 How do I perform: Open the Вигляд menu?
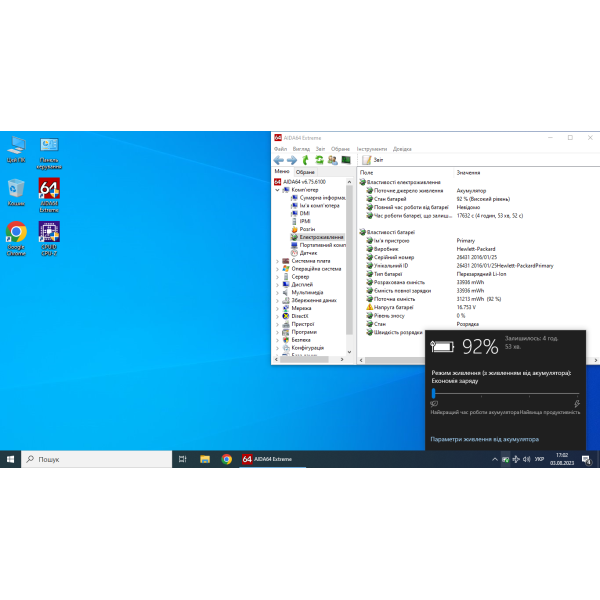[x=301, y=149]
